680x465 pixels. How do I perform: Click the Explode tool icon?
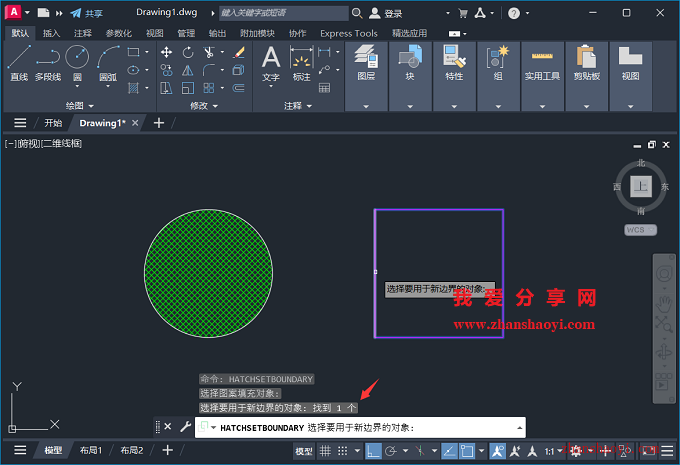239,70
